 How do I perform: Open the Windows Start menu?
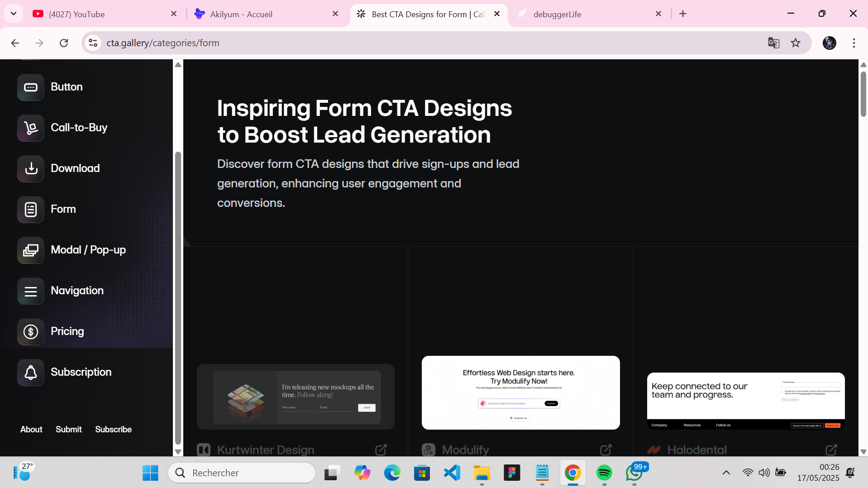coord(150,473)
